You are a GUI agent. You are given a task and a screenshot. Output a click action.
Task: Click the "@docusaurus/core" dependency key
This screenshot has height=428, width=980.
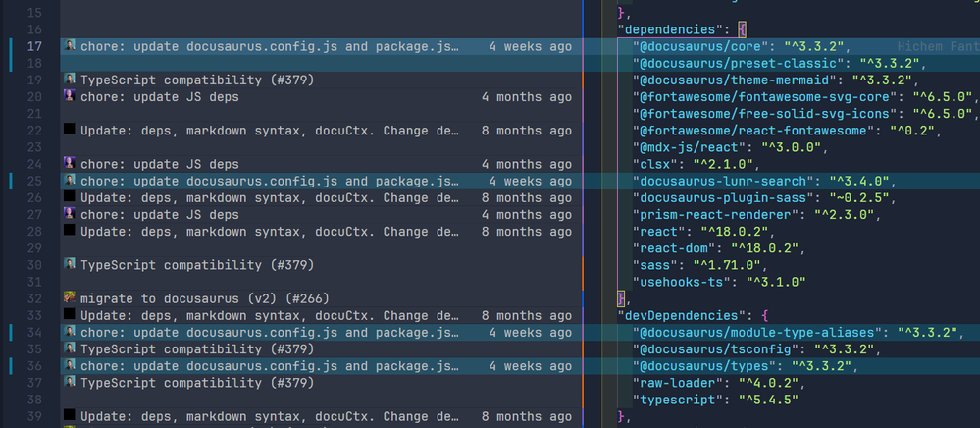(700, 46)
